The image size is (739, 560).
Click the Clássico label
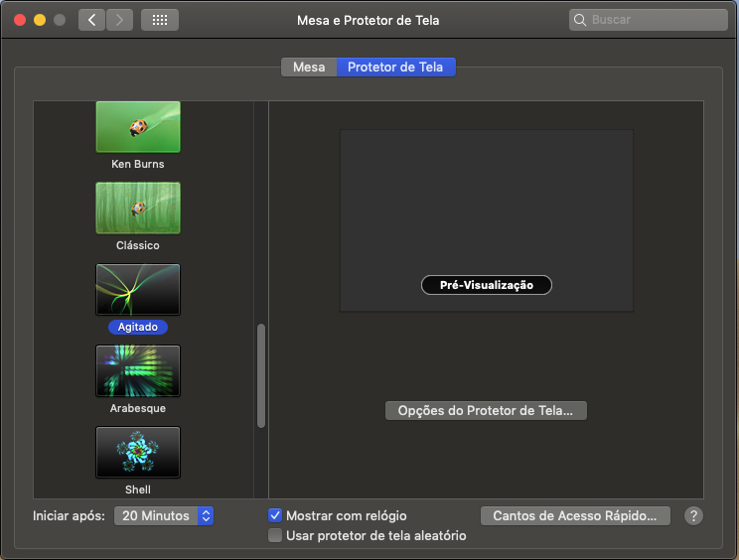pyautogui.click(x=138, y=245)
